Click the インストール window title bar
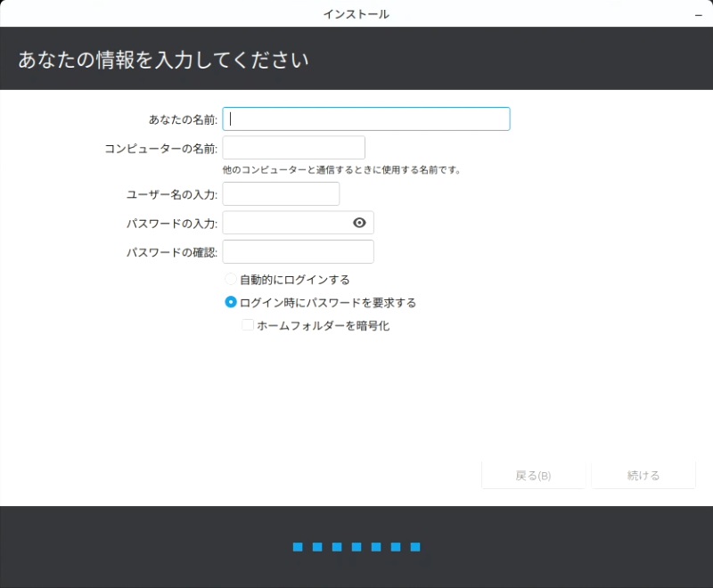Viewport: 713px width, 588px height. point(356,14)
